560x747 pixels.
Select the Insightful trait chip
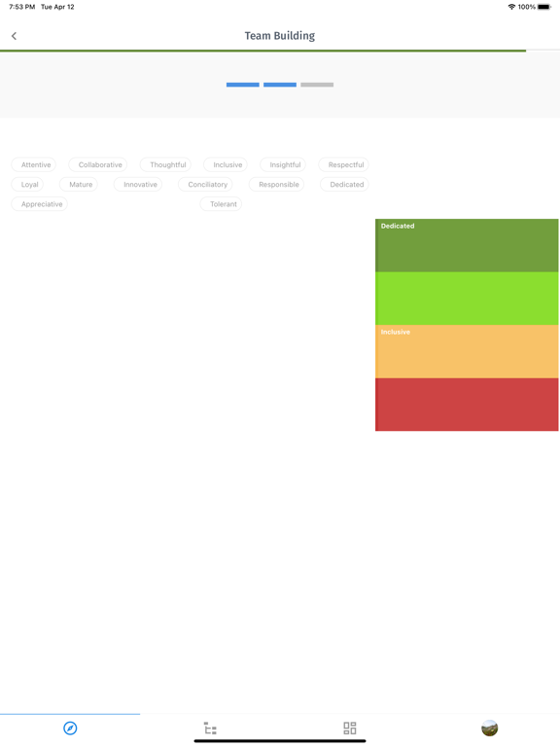pyautogui.click(x=283, y=164)
